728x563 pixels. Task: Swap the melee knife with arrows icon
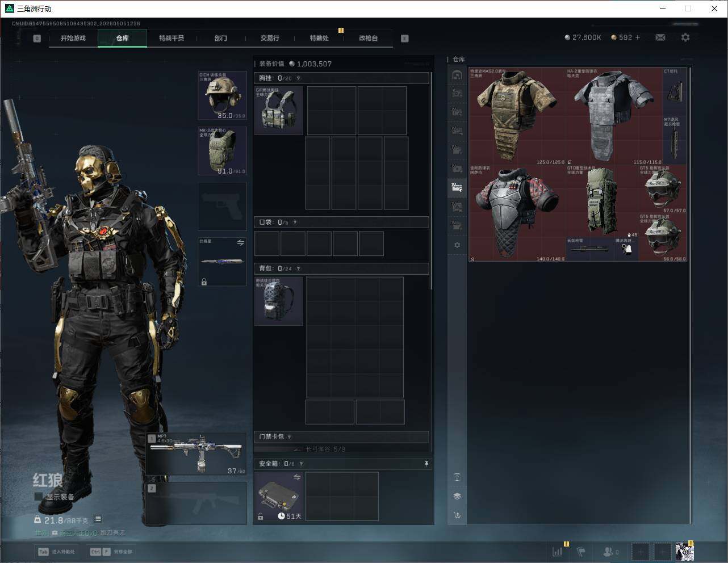pos(241,243)
